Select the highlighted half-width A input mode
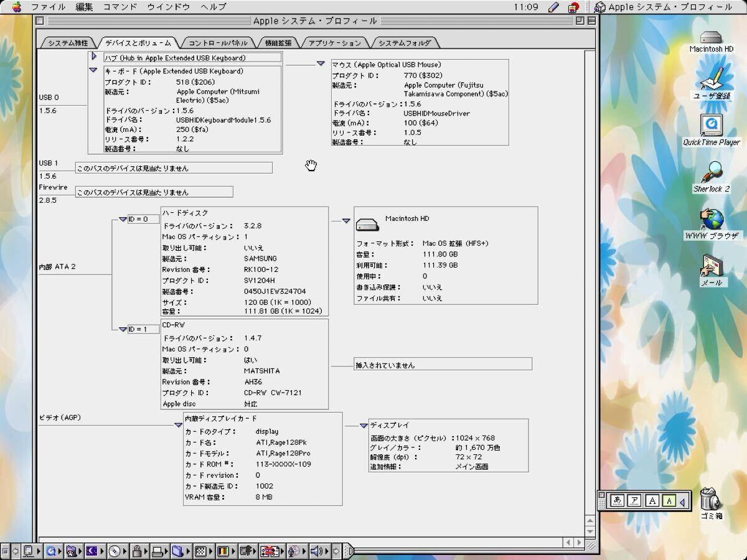The image size is (747, 560). tap(669, 500)
